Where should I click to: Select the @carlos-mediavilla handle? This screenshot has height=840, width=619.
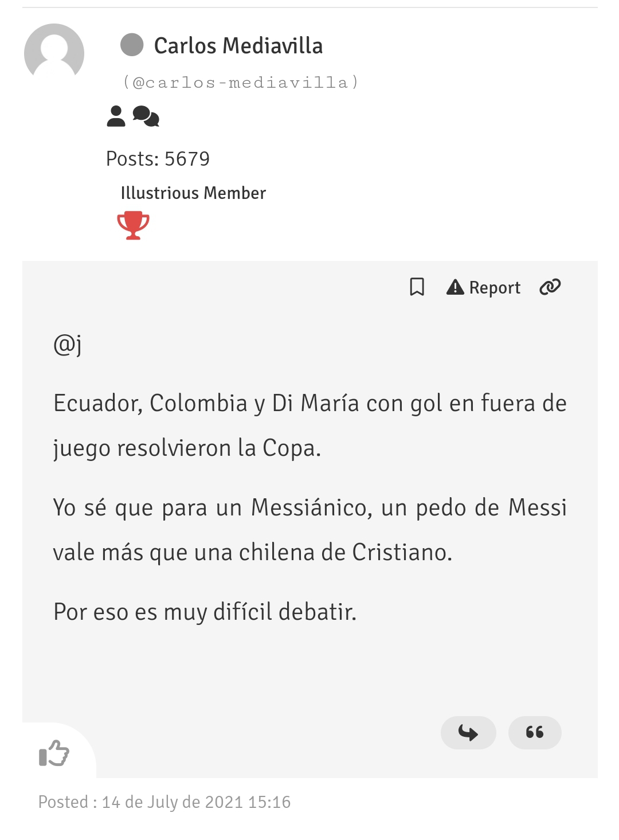(x=241, y=83)
